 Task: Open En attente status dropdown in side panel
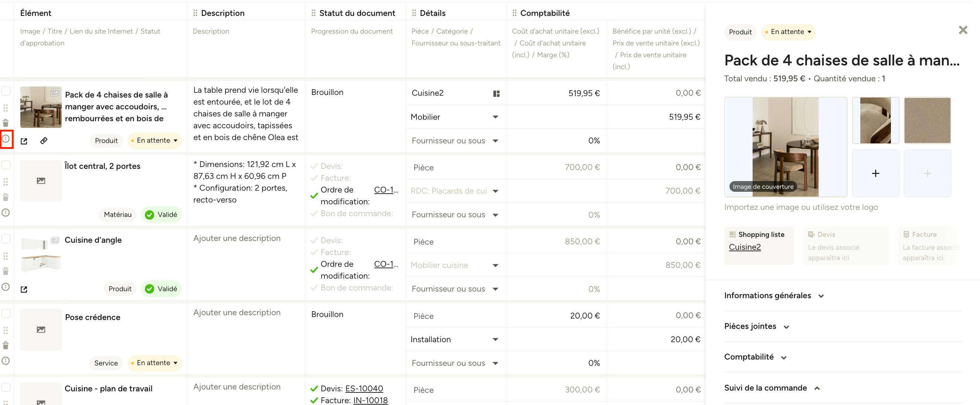tap(789, 32)
